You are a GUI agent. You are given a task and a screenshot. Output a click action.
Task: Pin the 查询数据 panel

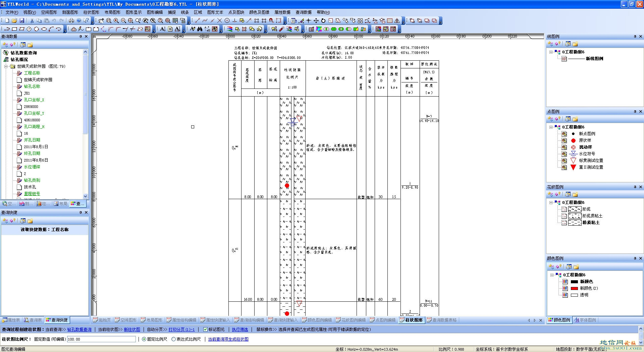pos(80,36)
